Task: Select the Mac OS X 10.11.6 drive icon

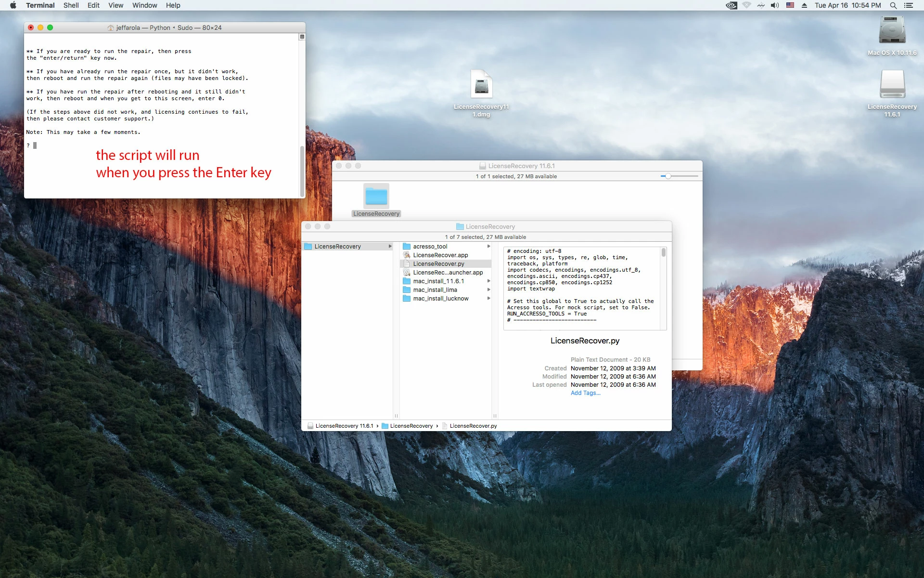Action: pyautogui.click(x=892, y=31)
